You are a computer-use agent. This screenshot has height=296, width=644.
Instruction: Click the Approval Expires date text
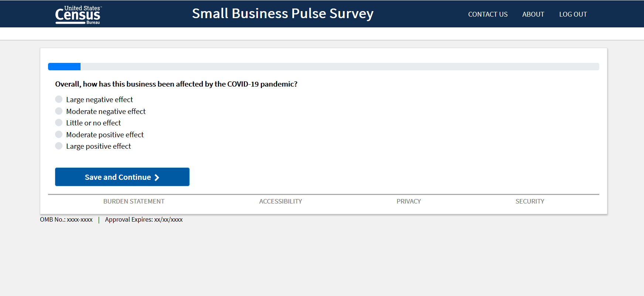144,219
